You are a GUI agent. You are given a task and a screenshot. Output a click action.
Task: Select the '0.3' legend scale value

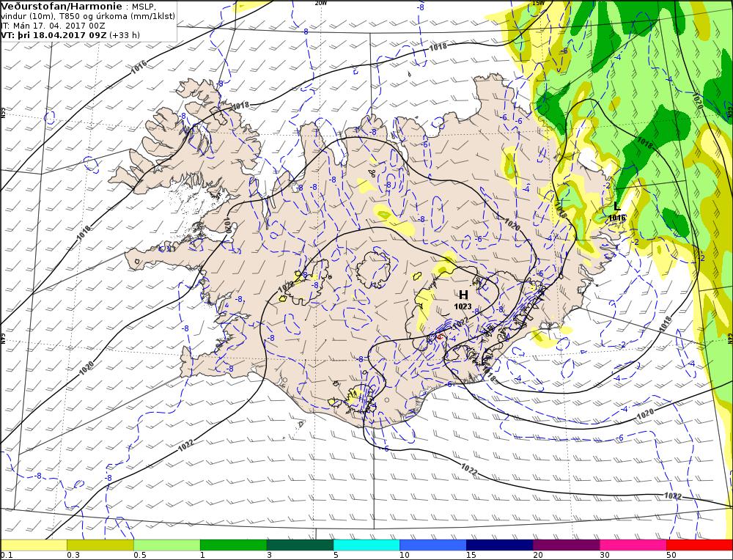click(x=73, y=556)
